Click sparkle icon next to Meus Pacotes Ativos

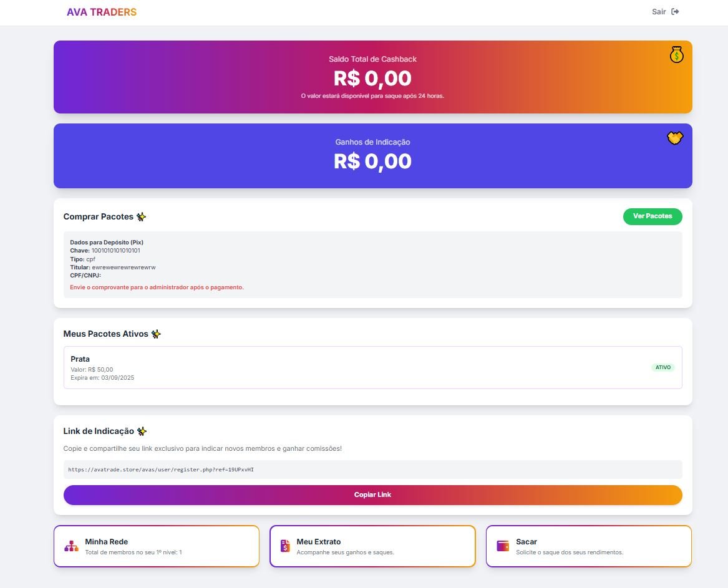pos(156,334)
